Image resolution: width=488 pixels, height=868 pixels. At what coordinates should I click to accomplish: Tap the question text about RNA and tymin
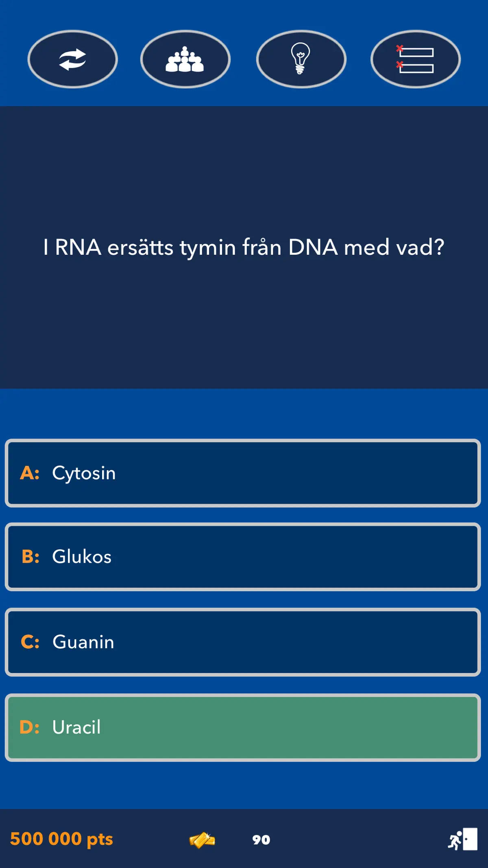point(244,247)
